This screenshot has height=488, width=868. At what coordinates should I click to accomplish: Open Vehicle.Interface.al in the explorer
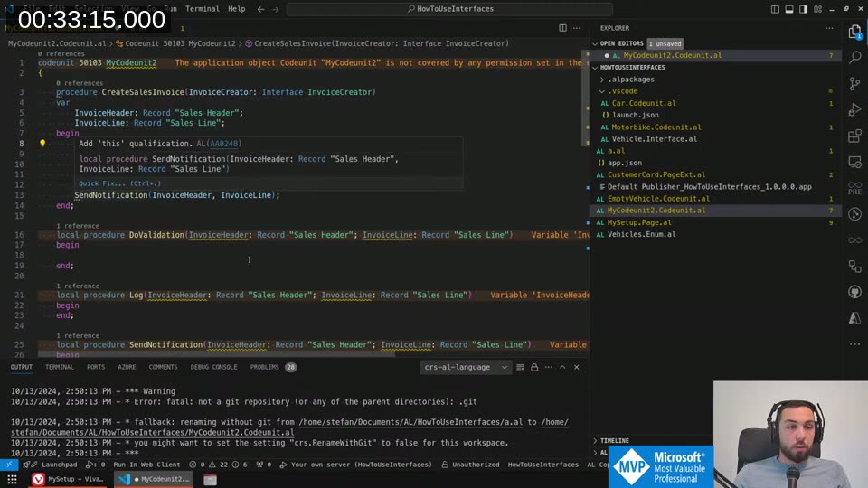click(x=654, y=139)
